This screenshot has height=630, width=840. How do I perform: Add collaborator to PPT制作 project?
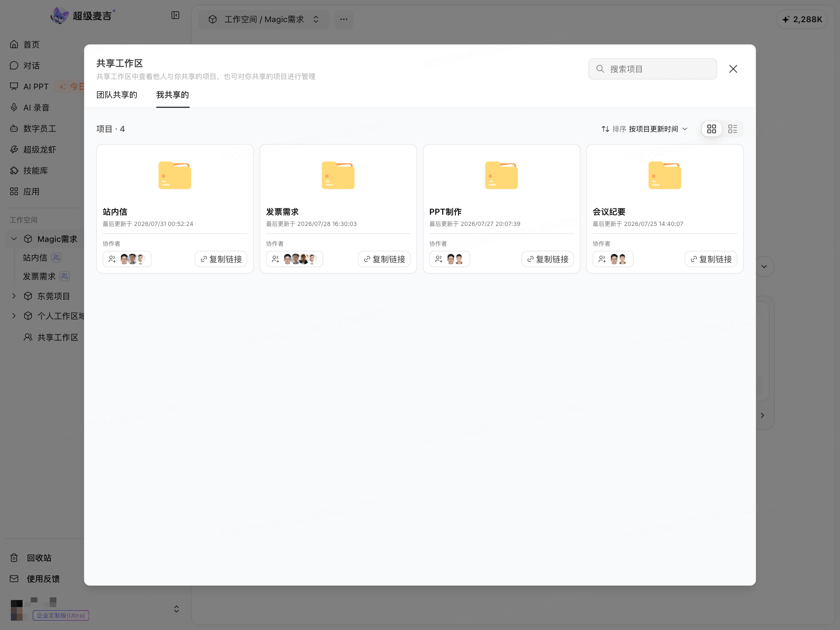[439, 259]
